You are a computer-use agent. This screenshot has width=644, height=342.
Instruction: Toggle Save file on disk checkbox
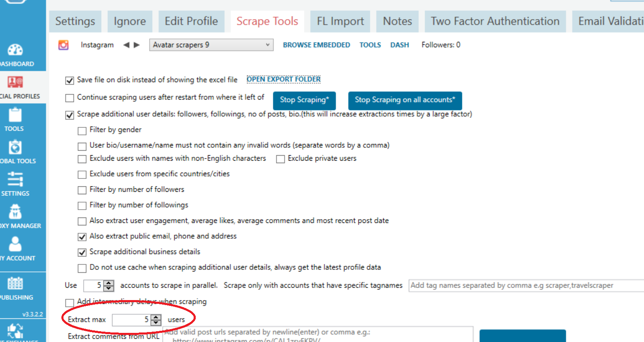pyautogui.click(x=70, y=80)
